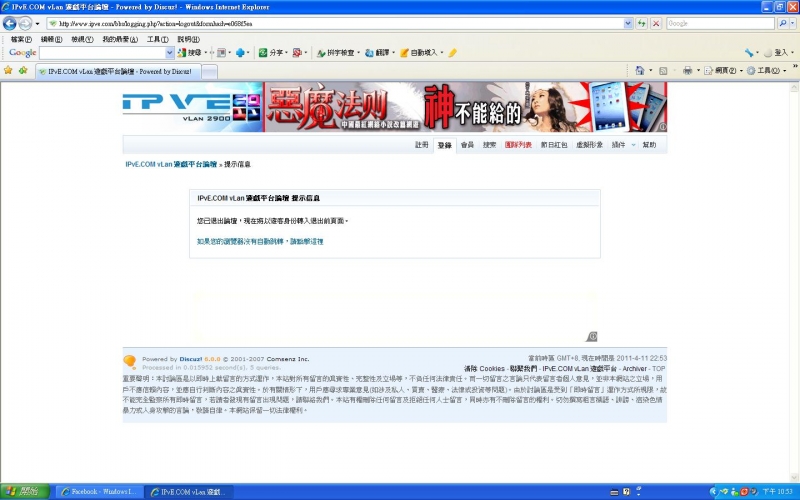Open the 說明(H) menu
This screenshot has width=800, height=500.
click(x=188, y=39)
